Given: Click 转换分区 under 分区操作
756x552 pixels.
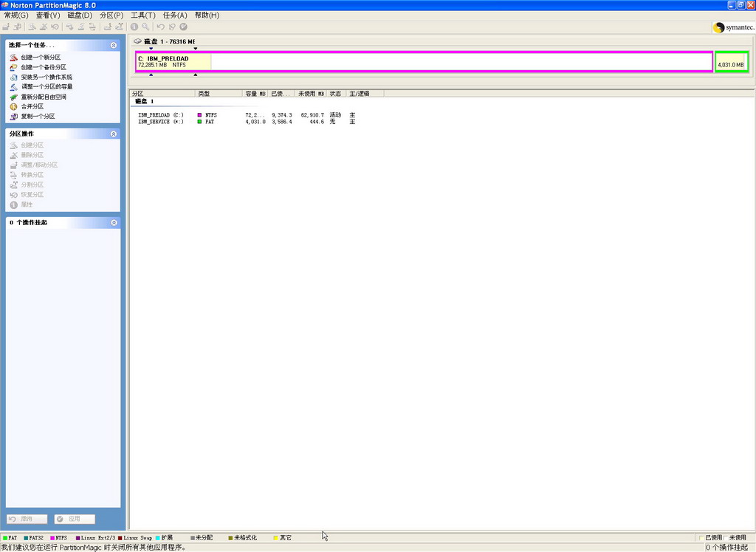Looking at the screenshot, I should pos(32,174).
